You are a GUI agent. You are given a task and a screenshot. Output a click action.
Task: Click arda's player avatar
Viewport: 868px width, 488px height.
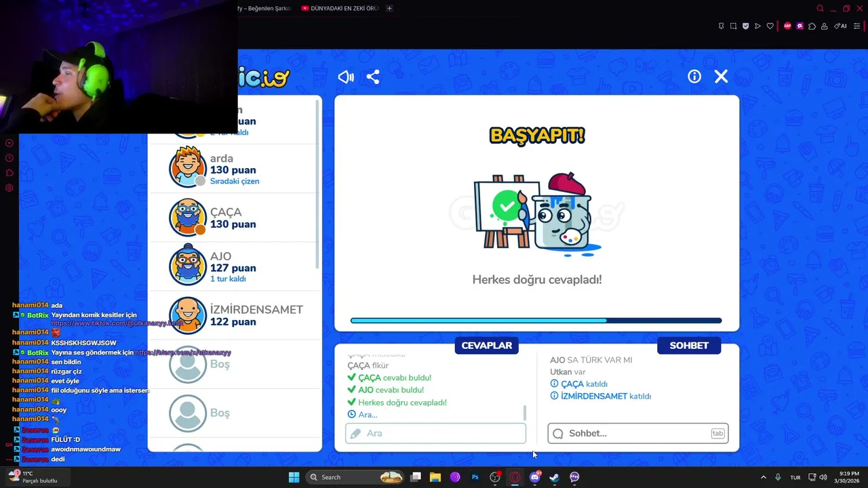coord(188,168)
